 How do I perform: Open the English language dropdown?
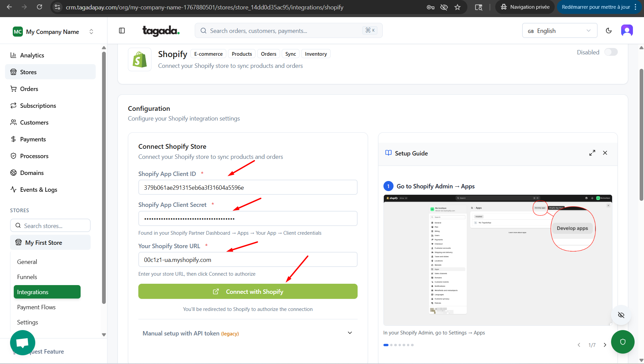click(559, 31)
